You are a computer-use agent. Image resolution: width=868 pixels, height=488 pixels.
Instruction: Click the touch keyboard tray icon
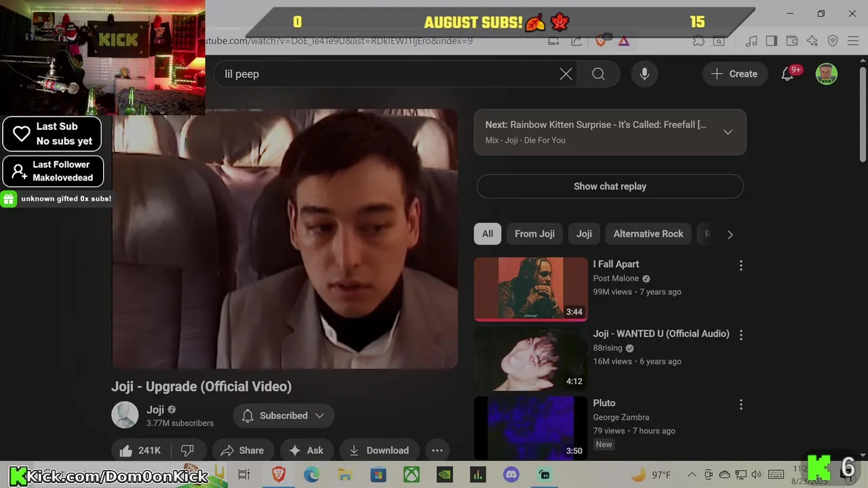click(x=776, y=474)
